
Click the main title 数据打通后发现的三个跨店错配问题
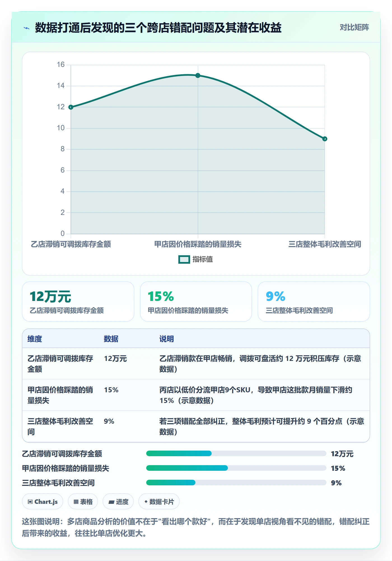158,28
